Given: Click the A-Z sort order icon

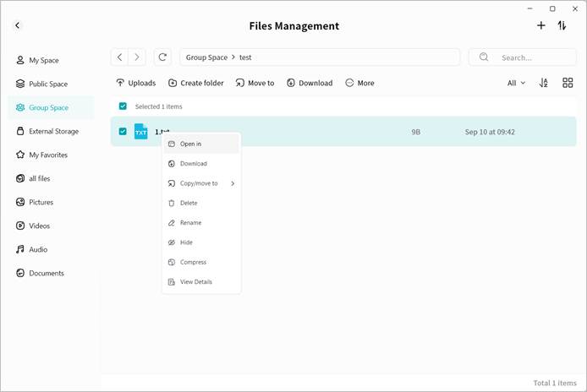Looking at the screenshot, I should click(544, 83).
